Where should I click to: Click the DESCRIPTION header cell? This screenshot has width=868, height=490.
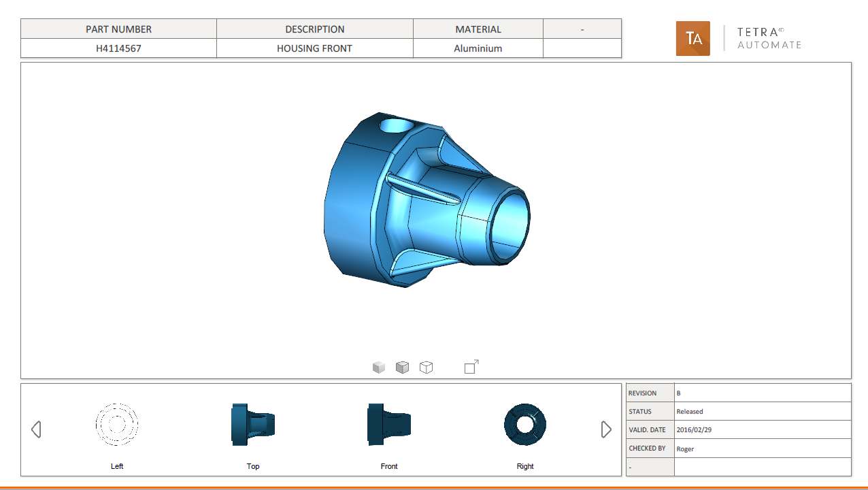tap(314, 29)
